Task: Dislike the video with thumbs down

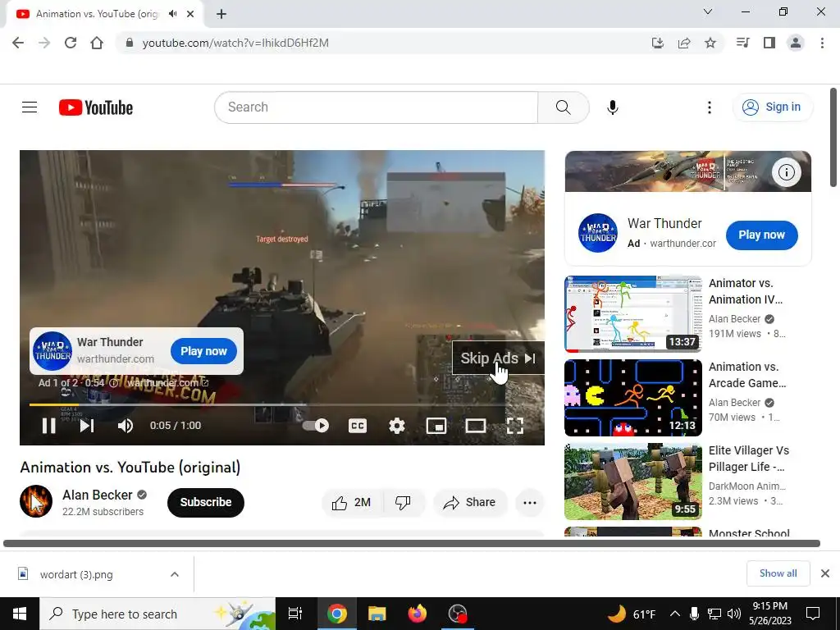Action: pyautogui.click(x=403, y=503)
